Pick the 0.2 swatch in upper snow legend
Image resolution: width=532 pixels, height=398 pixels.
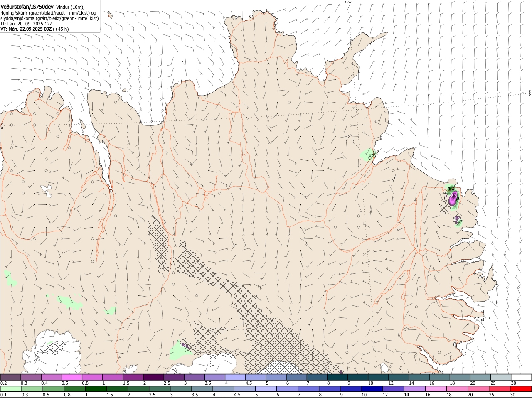[10, 377]
